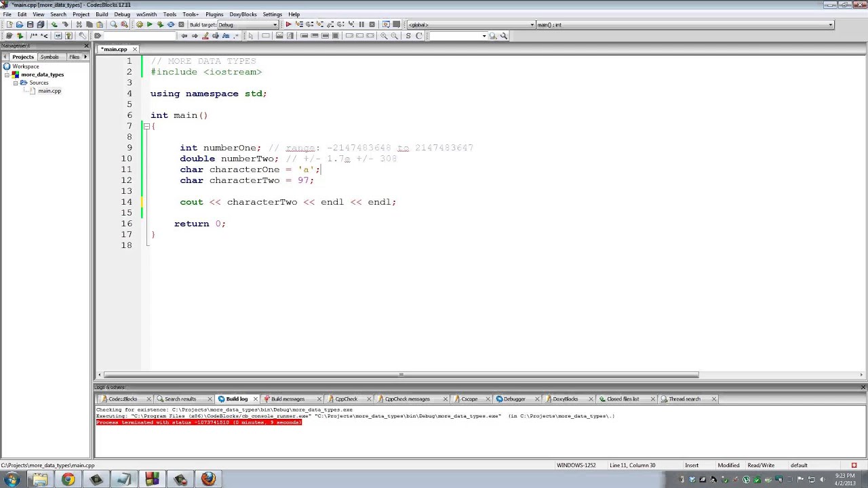Jump forward with right arrow icon
868x488 pixels.
pos(195,35)
